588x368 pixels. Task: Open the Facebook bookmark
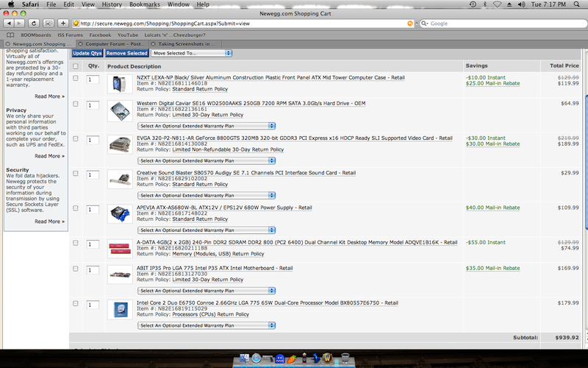pos(100,35)
